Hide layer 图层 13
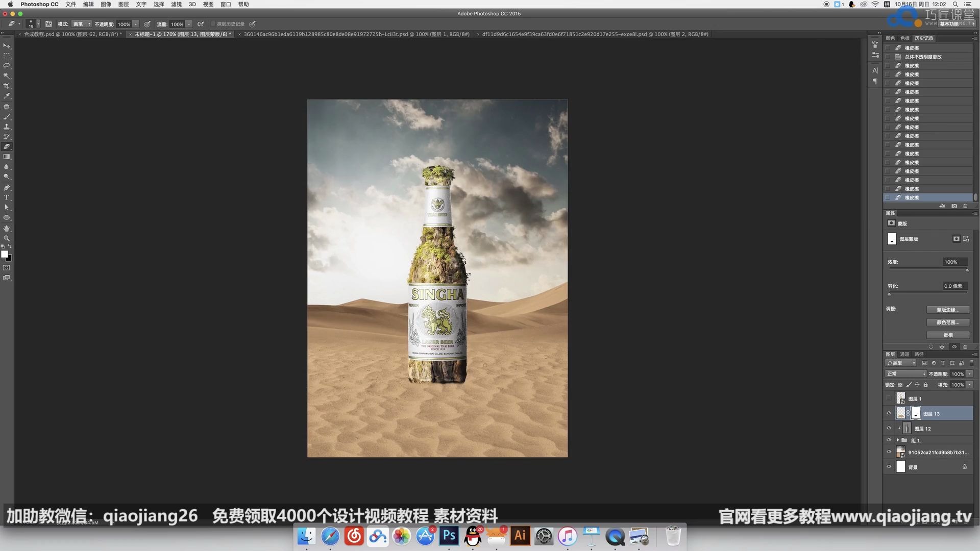The image size is (980, 551). point(889,413)
